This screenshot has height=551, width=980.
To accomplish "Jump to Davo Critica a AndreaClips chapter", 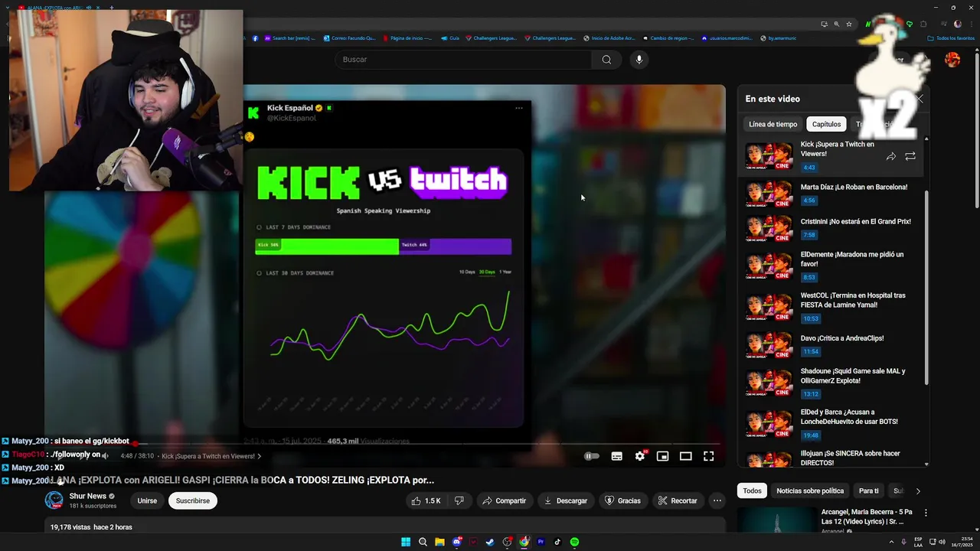I will [831, 345].
